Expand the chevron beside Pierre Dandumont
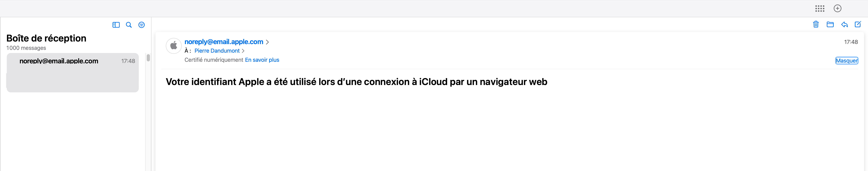Screen dimensions: 868x171 click(x=243, y=51)
